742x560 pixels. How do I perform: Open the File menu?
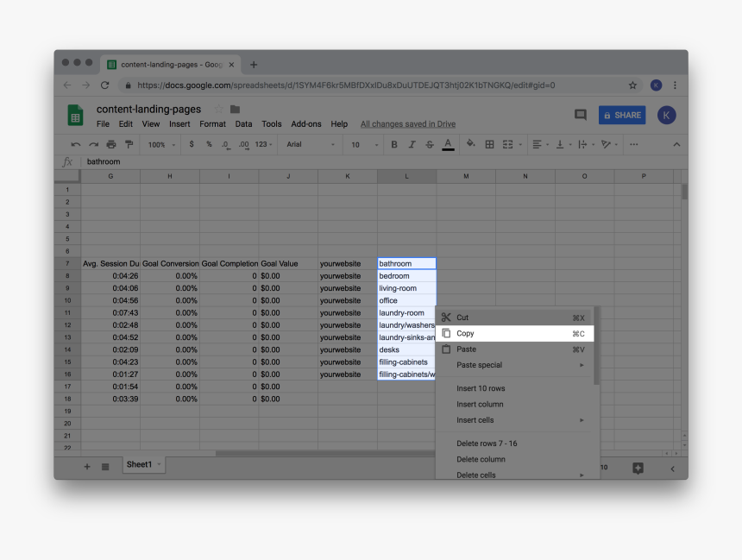point(103,124)
